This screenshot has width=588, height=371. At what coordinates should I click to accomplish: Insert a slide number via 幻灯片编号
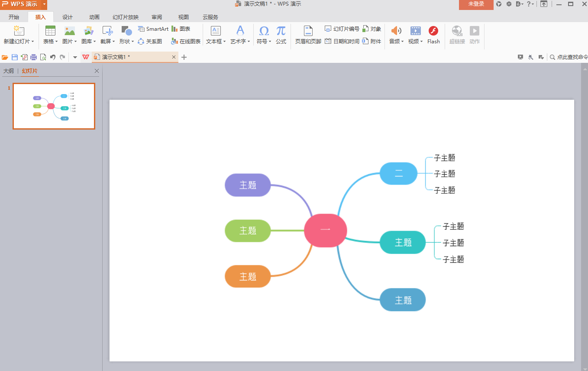coord(342,29)
